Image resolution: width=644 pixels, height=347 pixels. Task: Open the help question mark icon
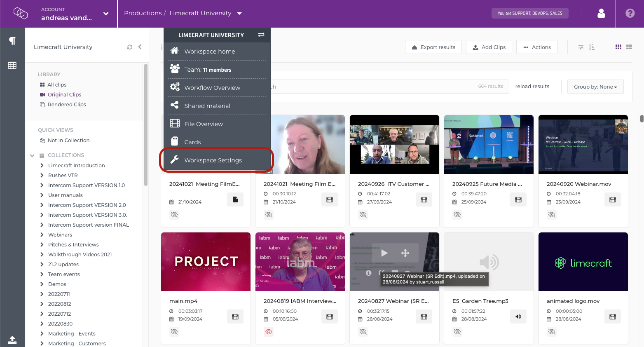click(x=630, y=13)
